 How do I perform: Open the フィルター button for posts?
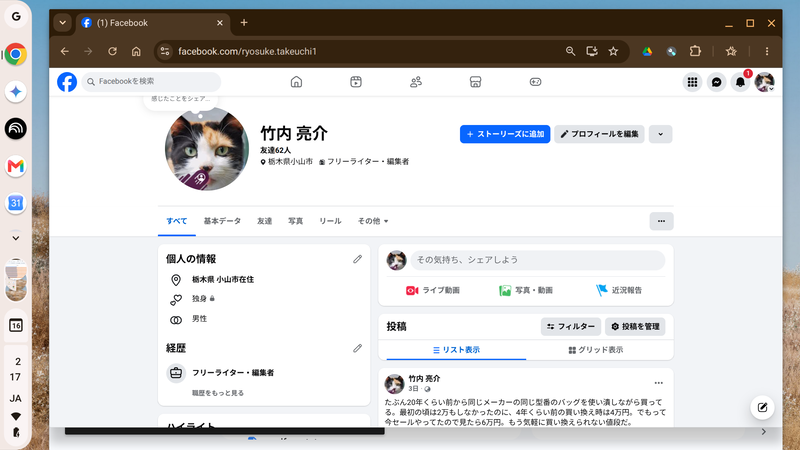pos(571,327)
